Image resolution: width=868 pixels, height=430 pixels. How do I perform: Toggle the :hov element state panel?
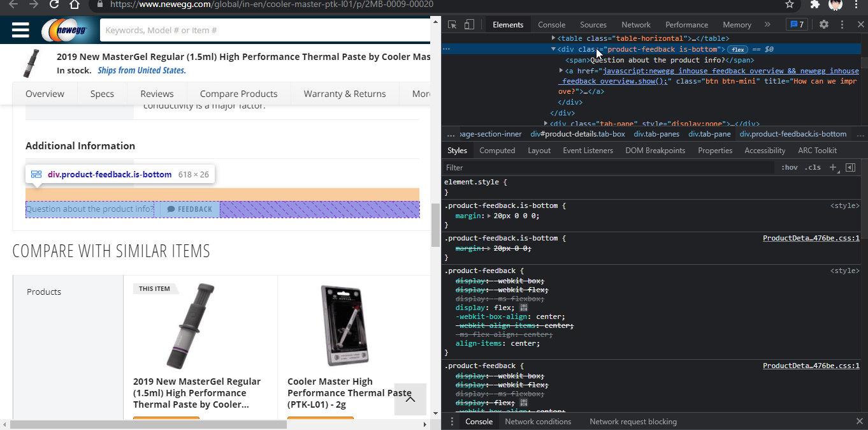point(789,168)
